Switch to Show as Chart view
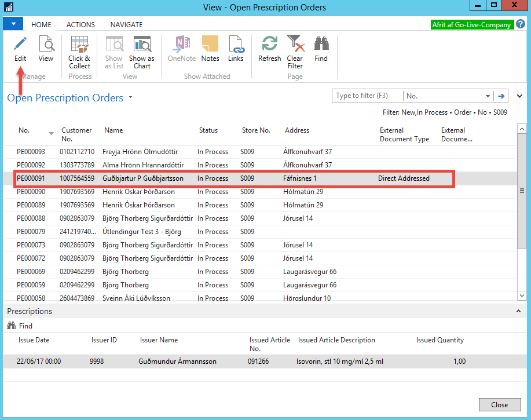This screenshot has width=531, height=420. click(141, 45)
